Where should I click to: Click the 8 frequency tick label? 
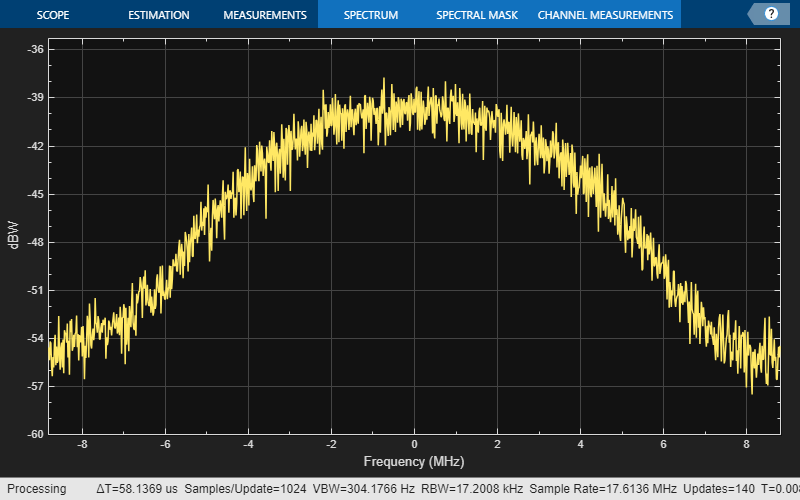point(746,444)
